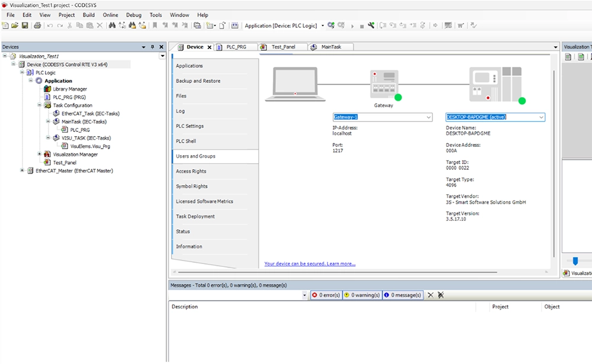Click the Login gear icon

tap(331, 25)
